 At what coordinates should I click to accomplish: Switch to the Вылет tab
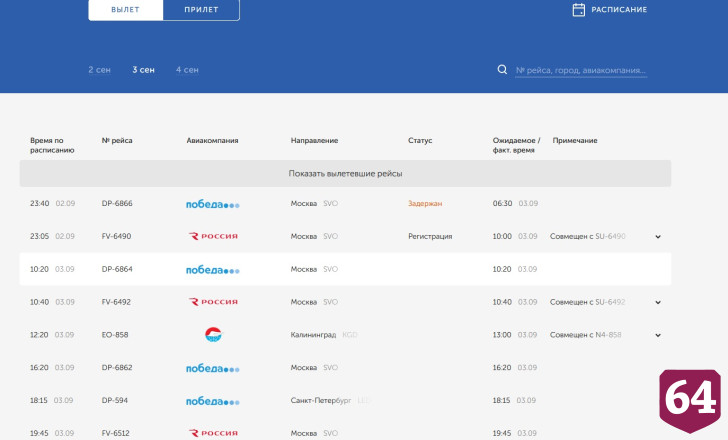(125, 10)
